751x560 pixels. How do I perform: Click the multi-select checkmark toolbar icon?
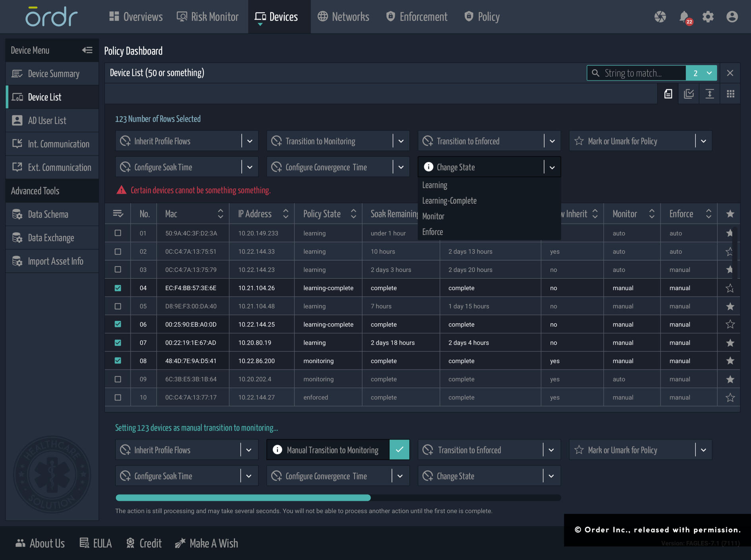click(x=689, y=93)
